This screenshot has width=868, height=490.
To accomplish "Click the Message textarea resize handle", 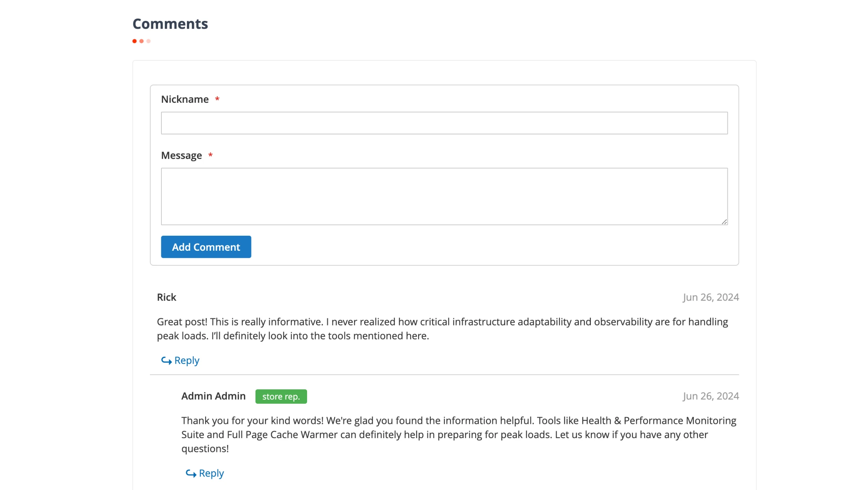I will 725,222.
